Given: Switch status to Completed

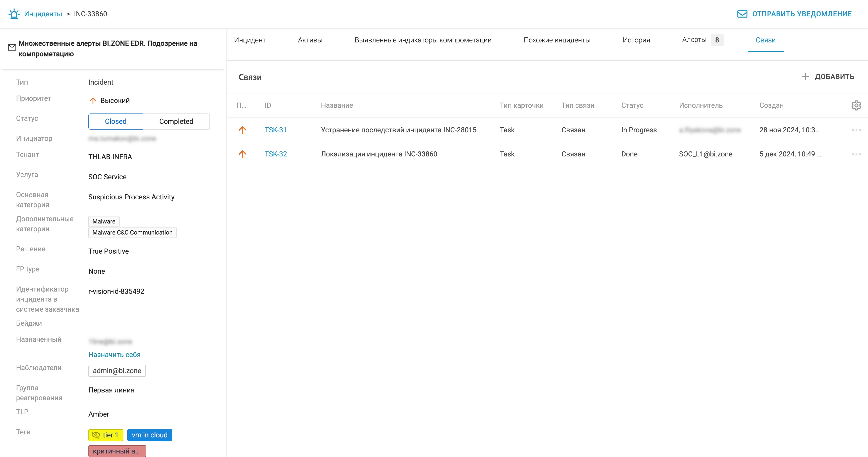Looking at the screenshot, I should pyautogui.click(x=176, y=122).
